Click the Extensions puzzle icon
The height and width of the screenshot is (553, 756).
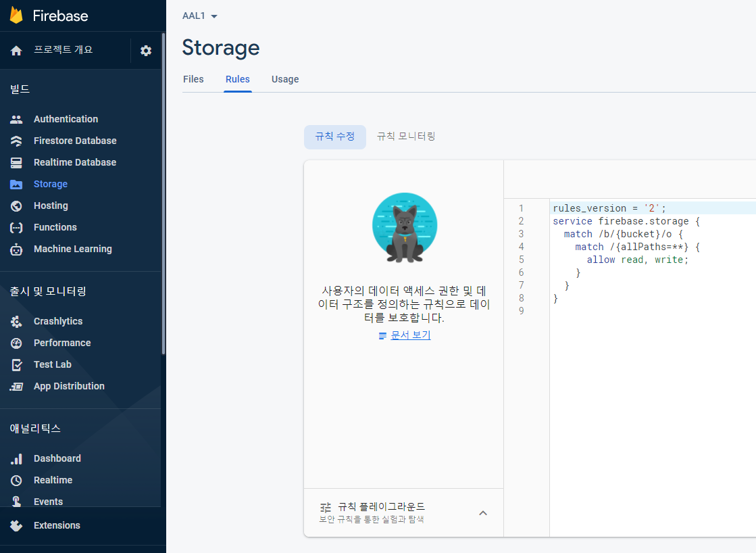pyautogui.click(x=16, y=525)
